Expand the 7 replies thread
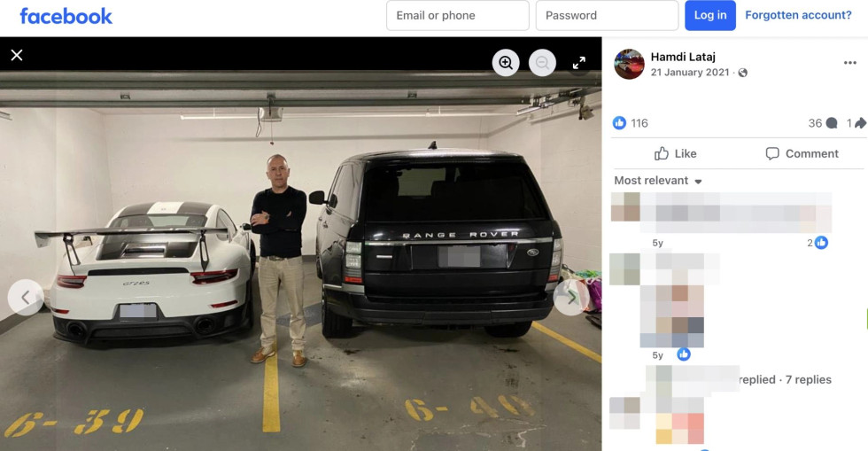 pyautogui.click(x=808, y=379)
